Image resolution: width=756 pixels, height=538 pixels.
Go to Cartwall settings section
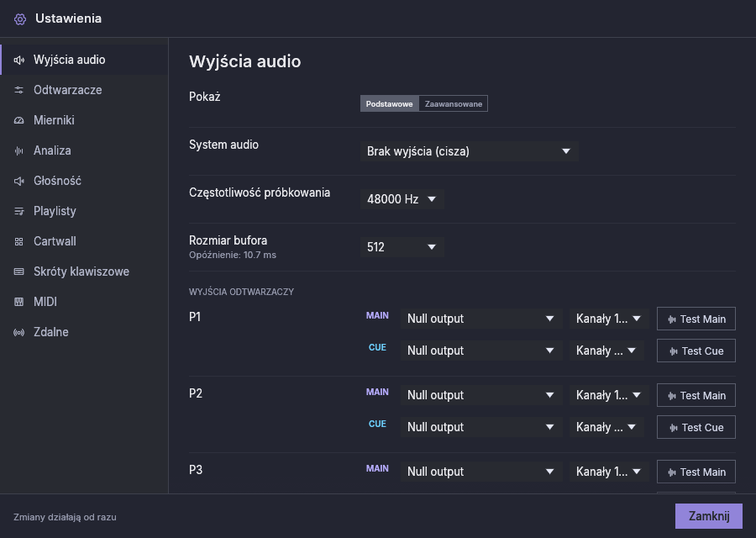[84, 242]
